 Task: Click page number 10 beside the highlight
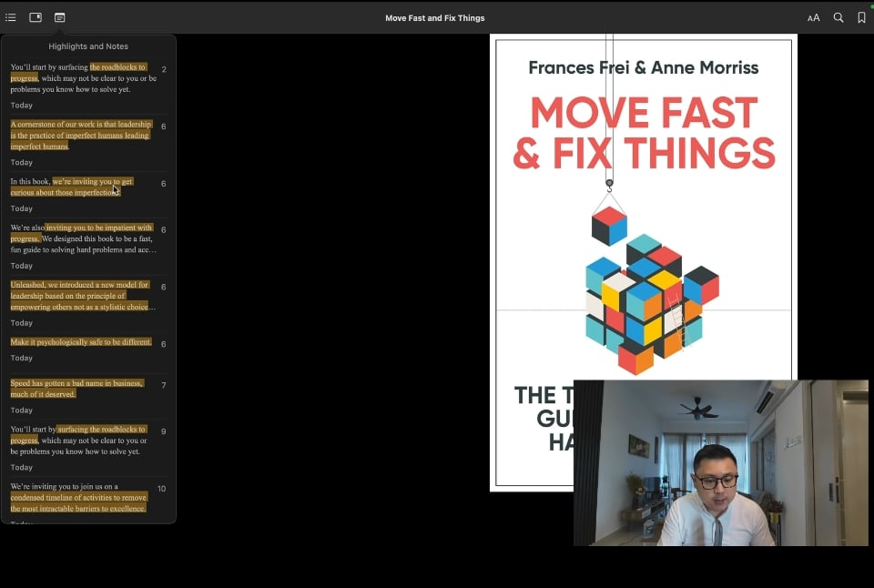(x=162, y=489)
